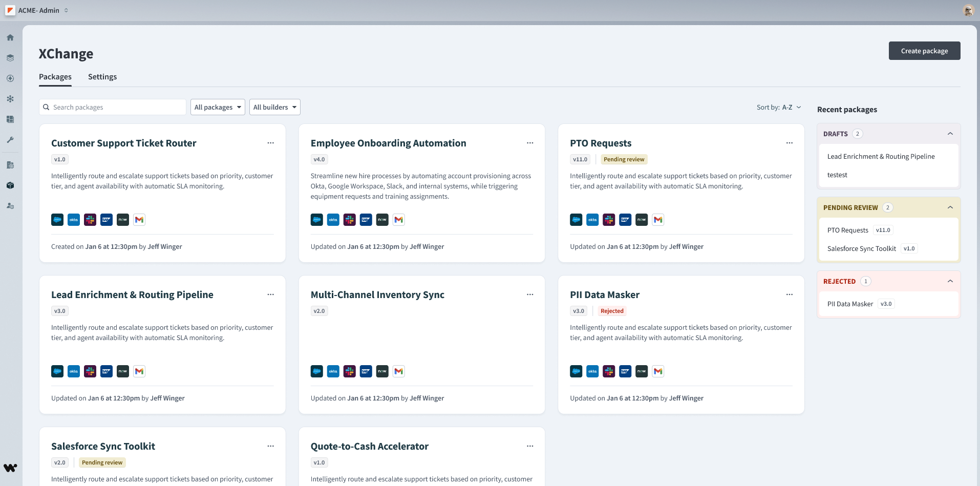Click the Rejected badge on PII Data Masker card
Image resolution: width=980 pixels, height=486 pixels.
tap(612, 311)
